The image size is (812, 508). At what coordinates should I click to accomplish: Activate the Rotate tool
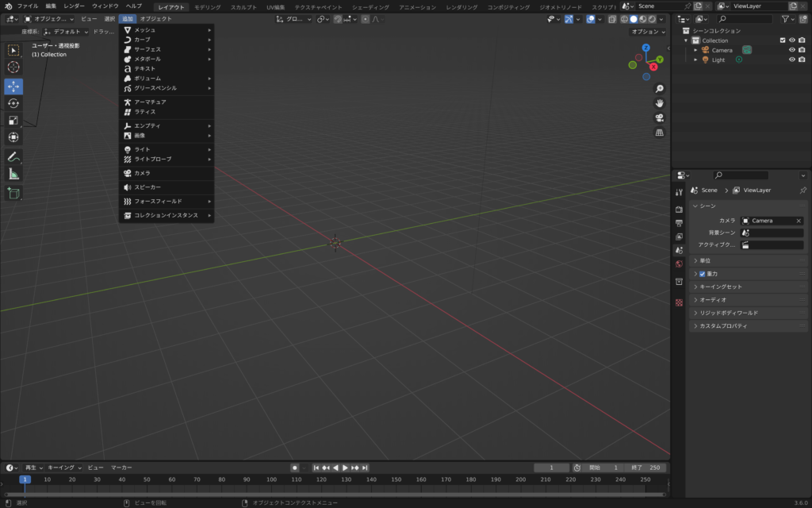(x=13, y=104)
